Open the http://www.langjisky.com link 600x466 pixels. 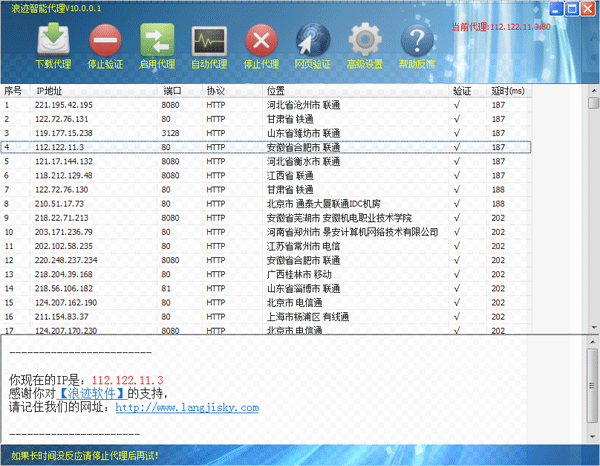pos(187,408)
